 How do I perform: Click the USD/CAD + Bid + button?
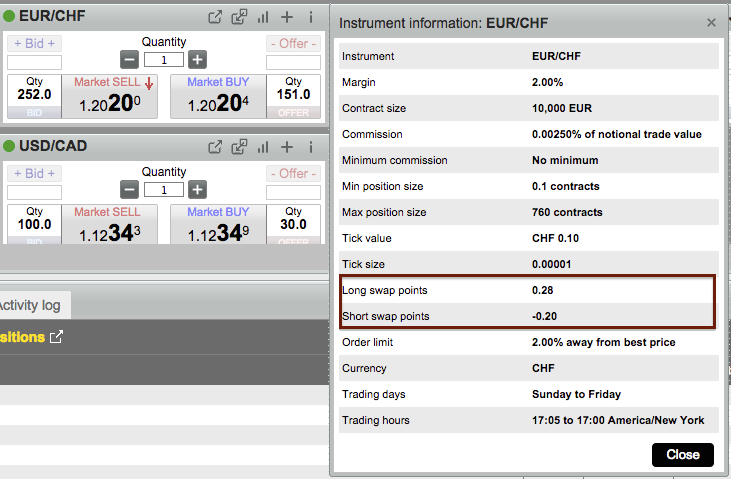34,174
